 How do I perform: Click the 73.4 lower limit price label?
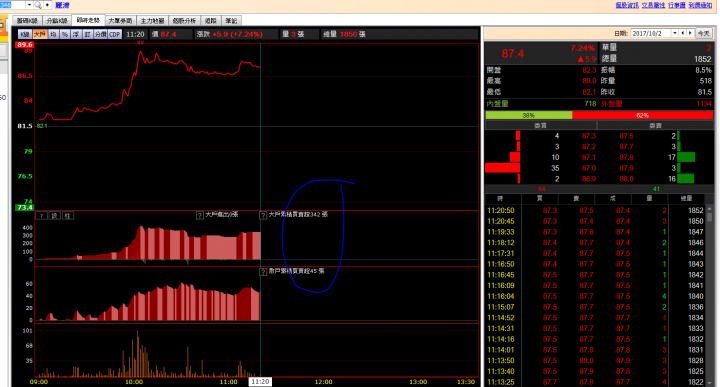24,208
